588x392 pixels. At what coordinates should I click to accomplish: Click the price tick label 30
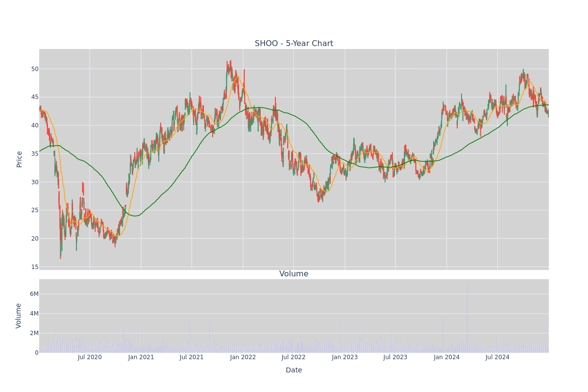[x=35, y=182]
